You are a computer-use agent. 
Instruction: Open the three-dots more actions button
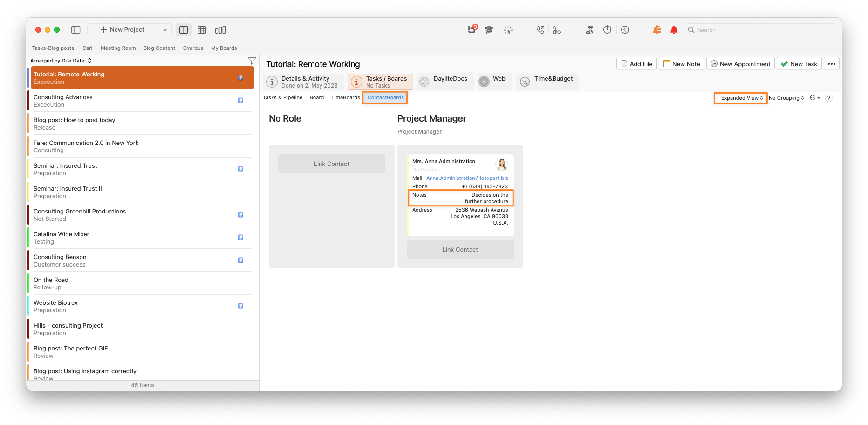pos(832,64)
